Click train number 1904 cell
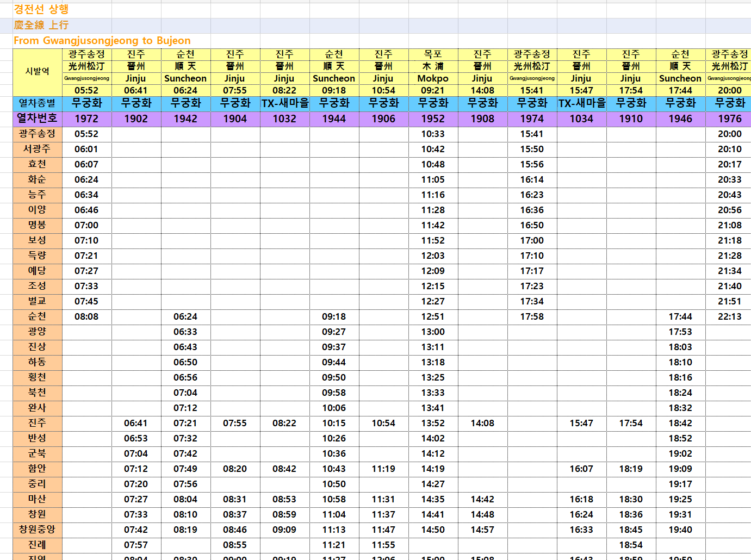Viewport: 751px width, 560px height. [x=235, y=119]
